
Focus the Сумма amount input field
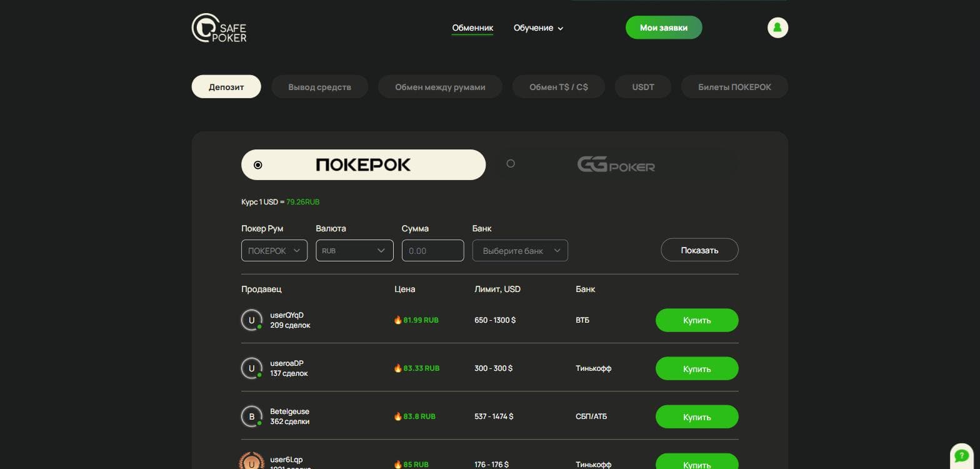(432, 251)
